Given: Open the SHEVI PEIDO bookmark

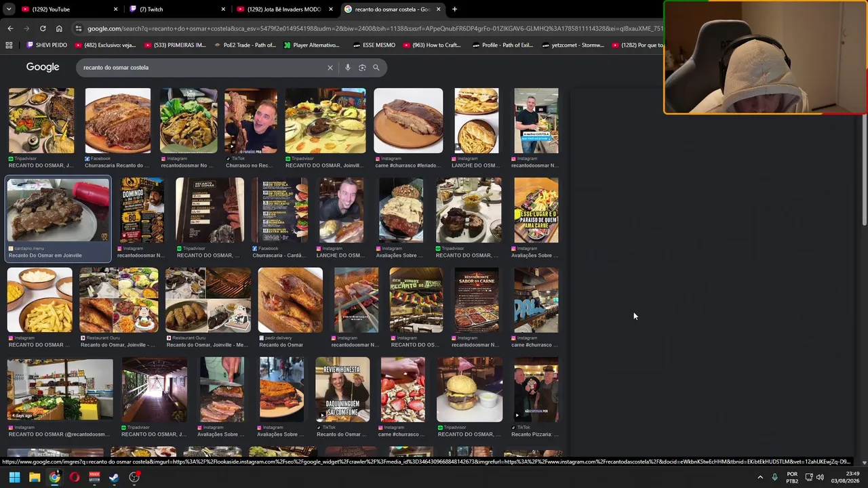Looking at the screenshot, I should pyautogui.click(x=47, y=45).
